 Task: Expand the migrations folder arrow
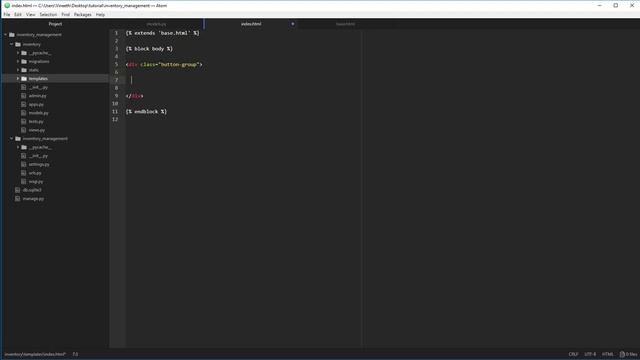click(18, 62)
